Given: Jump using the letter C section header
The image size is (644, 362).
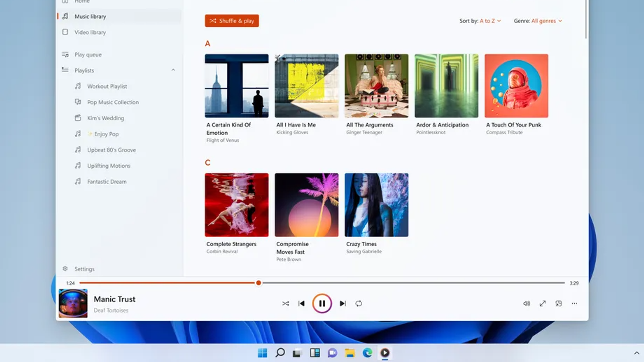Looking at the screenshot, I should (x=208, y=162).
